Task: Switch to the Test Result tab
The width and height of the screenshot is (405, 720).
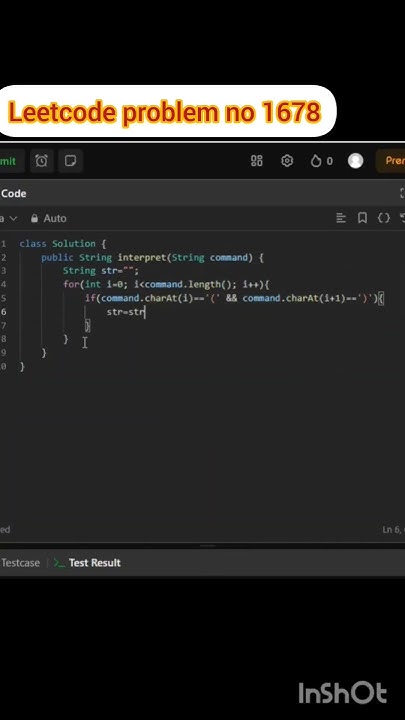Action: tap(87, 562)
